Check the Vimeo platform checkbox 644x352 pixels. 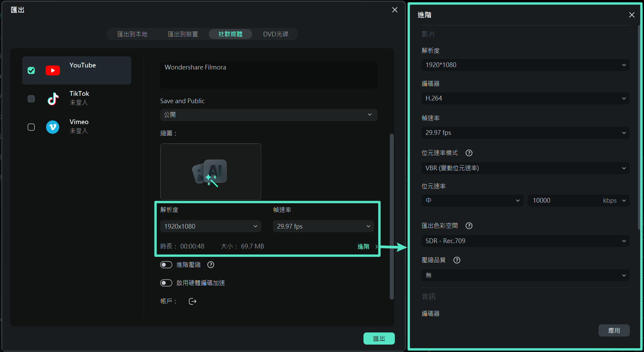pyautogui.click(x=31, y=127)
